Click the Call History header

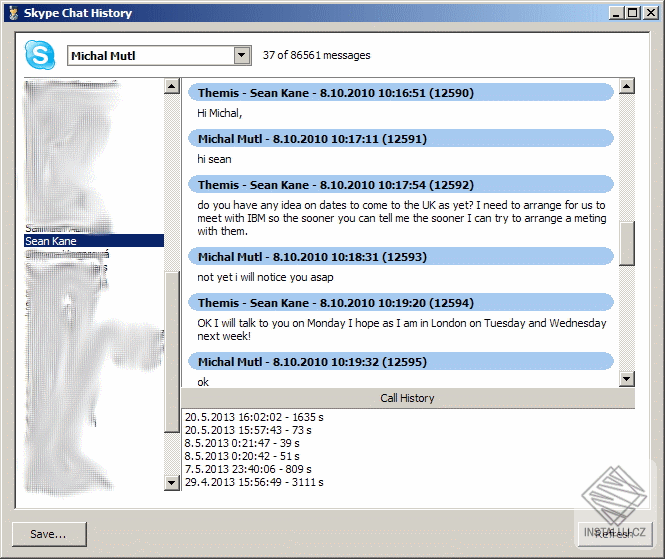[x=408, y=398]
